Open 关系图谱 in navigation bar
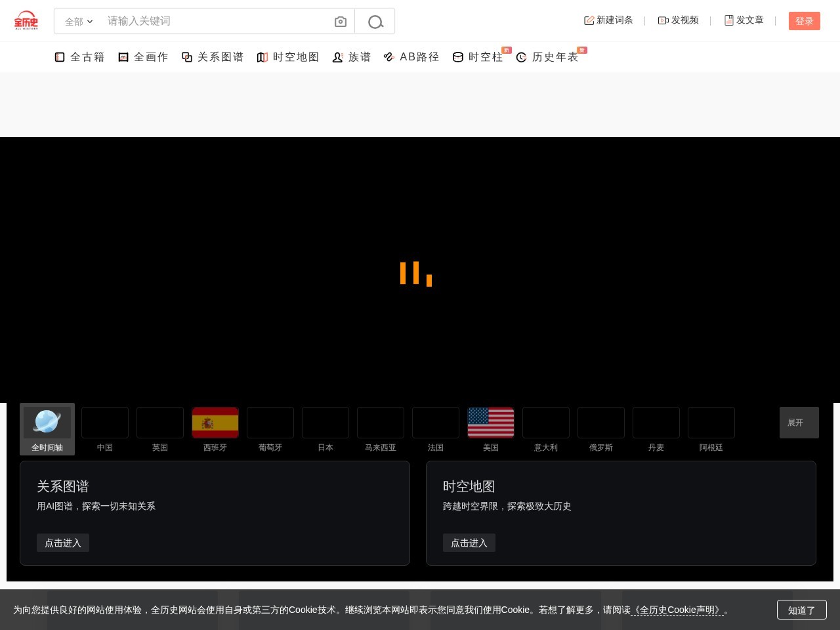 (213, 57)
